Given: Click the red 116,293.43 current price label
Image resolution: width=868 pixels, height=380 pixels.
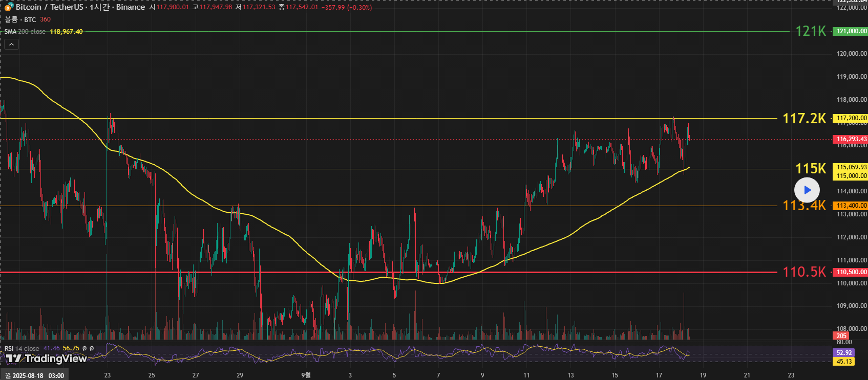Looking at the screenshot, I should click(x=850, y=139).
